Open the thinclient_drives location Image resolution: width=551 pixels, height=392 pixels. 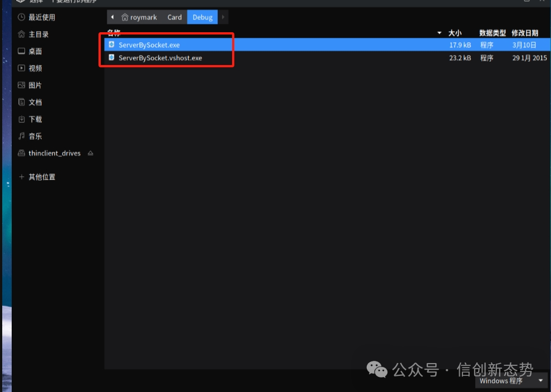pyautogui.click(x=55, y=153)
